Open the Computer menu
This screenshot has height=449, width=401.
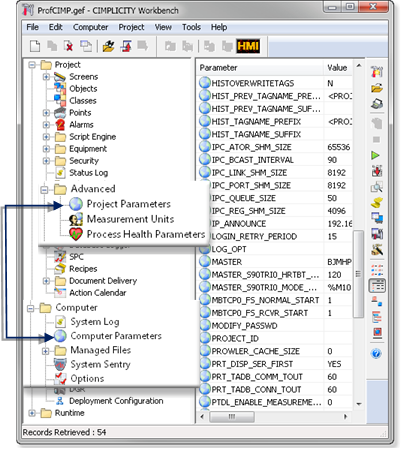(x=90, y=27)
